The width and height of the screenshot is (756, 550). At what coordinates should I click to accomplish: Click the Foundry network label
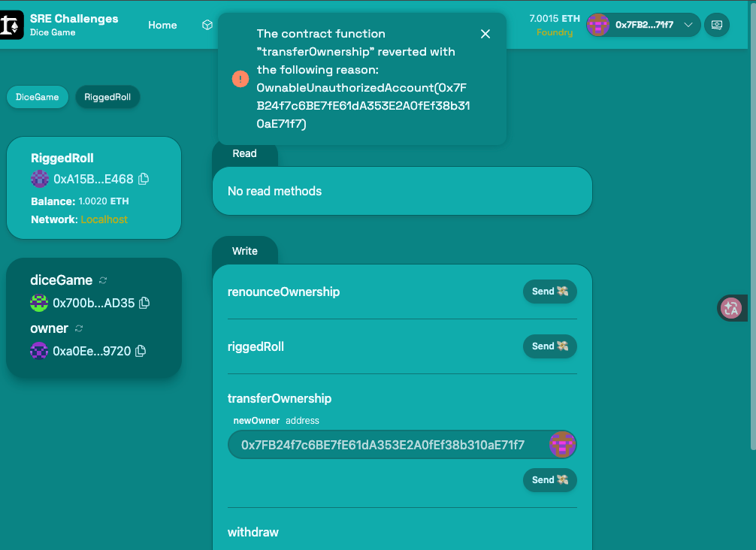[555, 32]
